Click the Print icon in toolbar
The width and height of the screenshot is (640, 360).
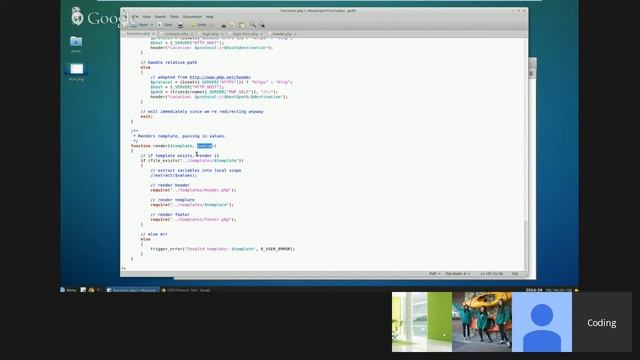180,25
